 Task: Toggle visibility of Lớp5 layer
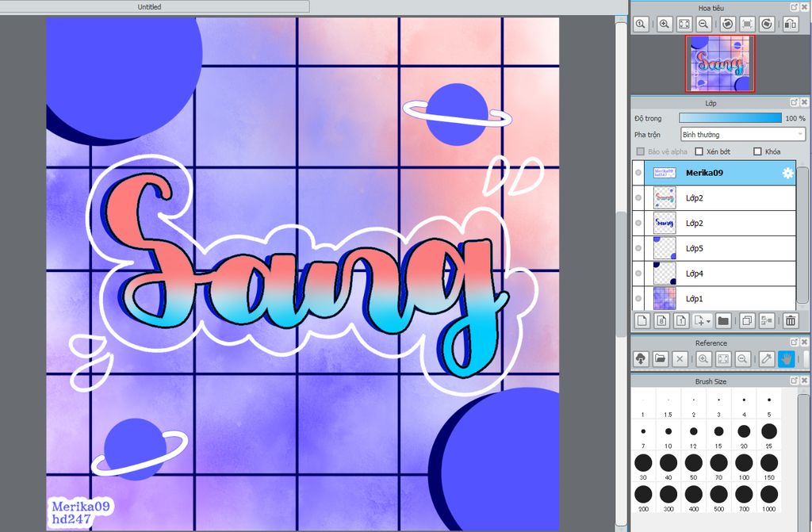[638, 248]
